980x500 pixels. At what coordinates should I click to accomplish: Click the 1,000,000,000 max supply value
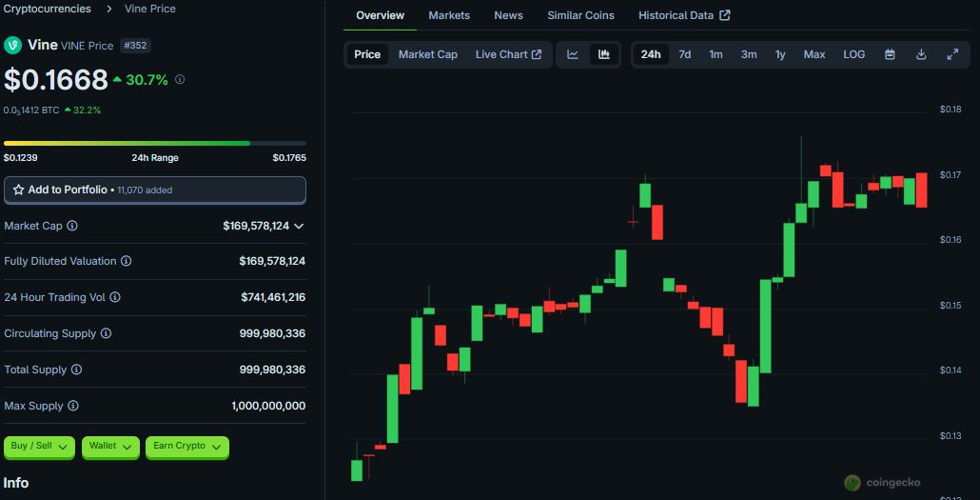(x=268, y=406)
